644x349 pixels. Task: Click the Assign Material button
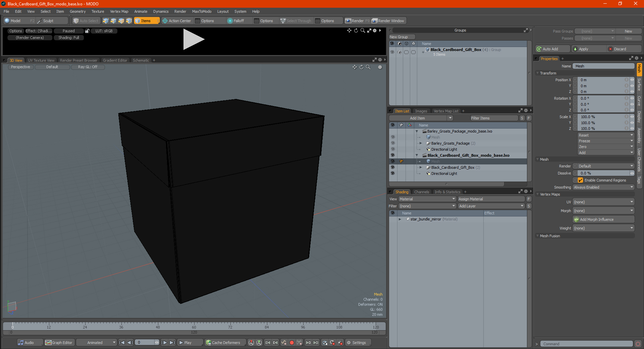tap(491, 199)
